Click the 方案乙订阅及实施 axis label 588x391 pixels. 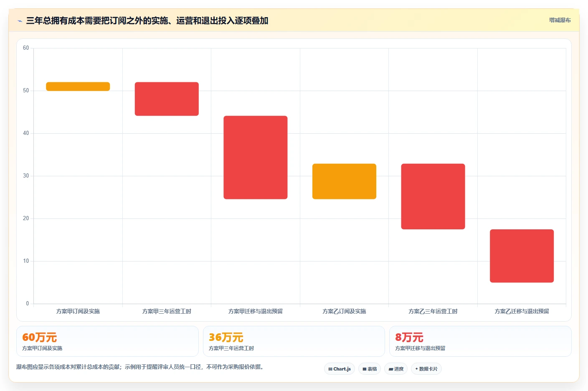(344, 311)
